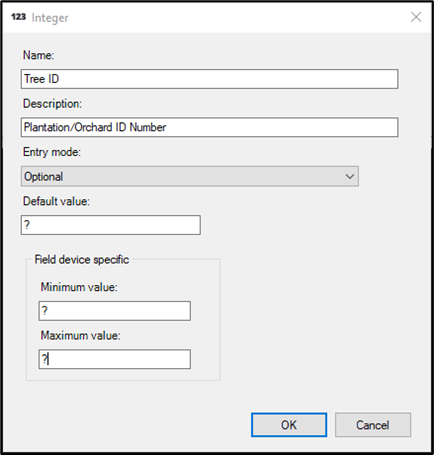
Task: Click the Name label
Action: pyautogui.click(x=38, y=55)
